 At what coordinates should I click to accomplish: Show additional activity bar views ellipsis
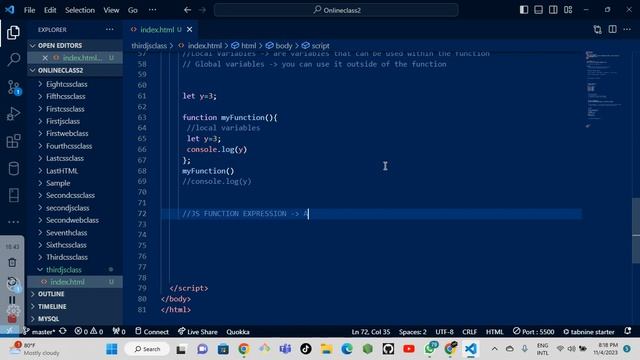coord(13,222)
